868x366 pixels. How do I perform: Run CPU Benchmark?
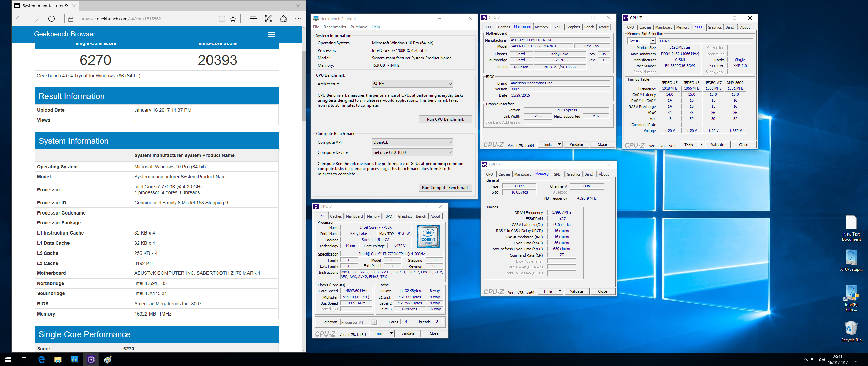[x=445, y=119]
